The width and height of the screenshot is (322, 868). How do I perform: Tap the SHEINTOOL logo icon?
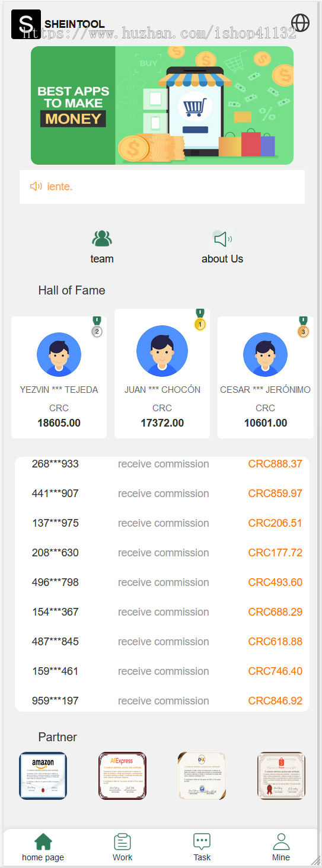[x=26, y=24]
